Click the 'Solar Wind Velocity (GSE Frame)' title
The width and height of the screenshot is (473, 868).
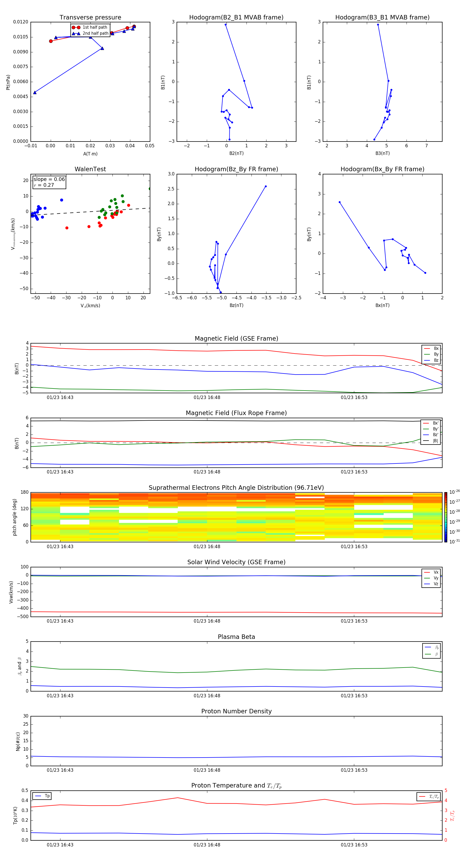pos(236,562)
